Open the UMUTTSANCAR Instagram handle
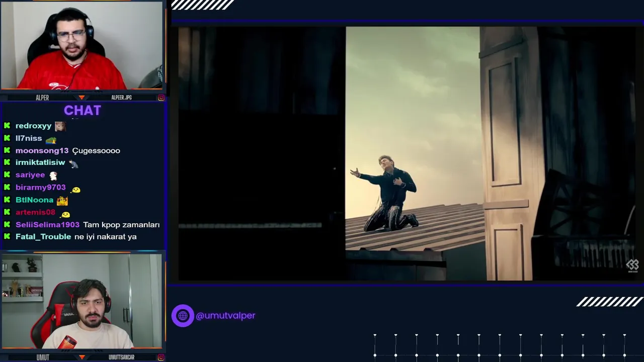 click(121, 357)
